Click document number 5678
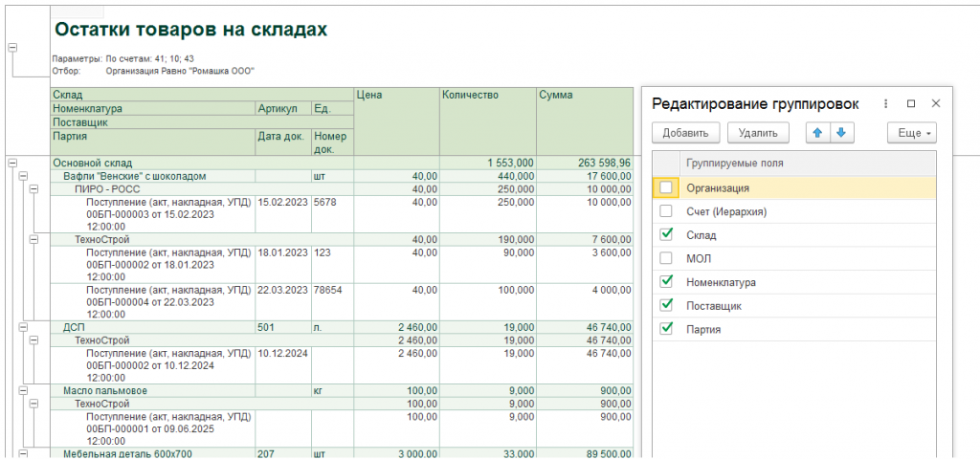This screenshot has height=460, width=980. point(327,202)
